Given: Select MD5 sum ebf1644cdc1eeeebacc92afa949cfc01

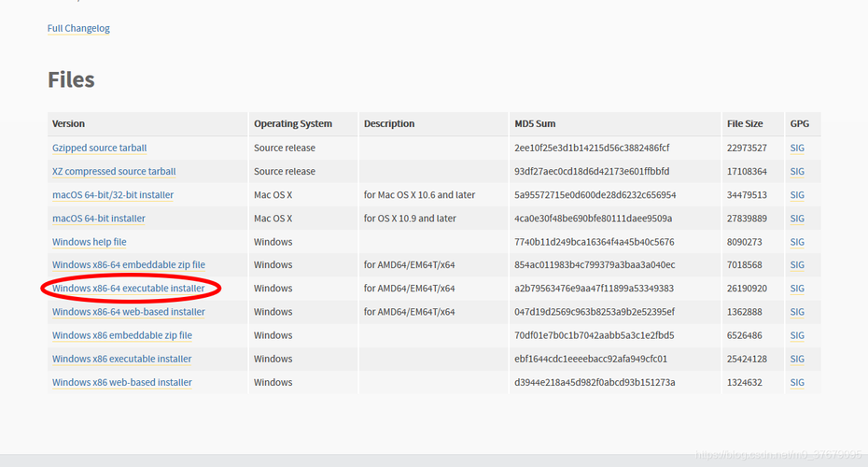Looking at the screenshot, I should tap(591, 359).
